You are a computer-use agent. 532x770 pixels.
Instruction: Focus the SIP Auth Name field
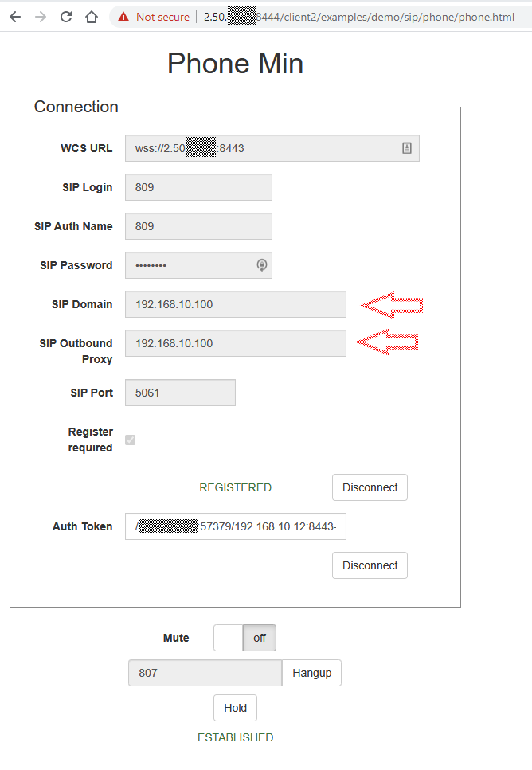[x=198, y=226]
